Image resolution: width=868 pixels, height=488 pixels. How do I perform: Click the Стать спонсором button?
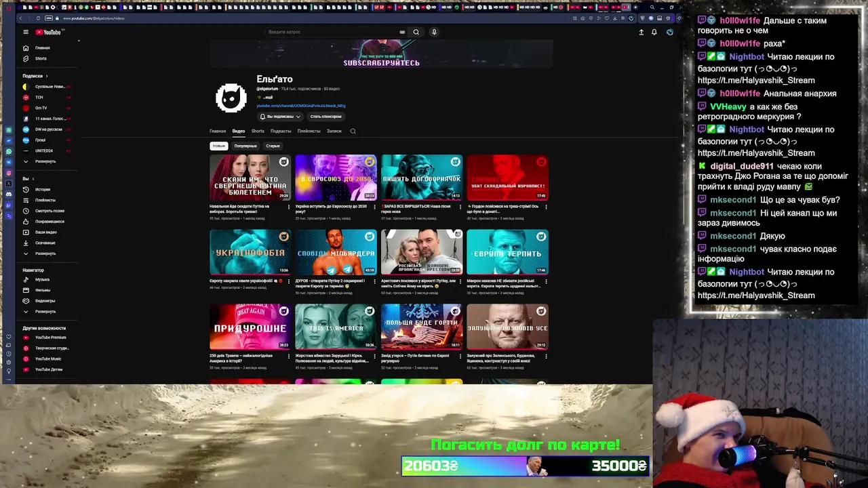tap(325, 117)
